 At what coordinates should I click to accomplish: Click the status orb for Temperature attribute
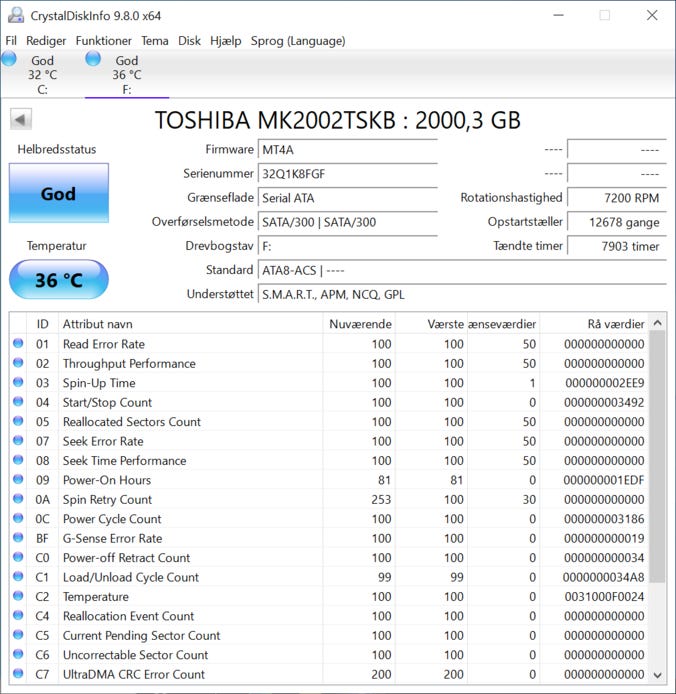pos(18,597)
